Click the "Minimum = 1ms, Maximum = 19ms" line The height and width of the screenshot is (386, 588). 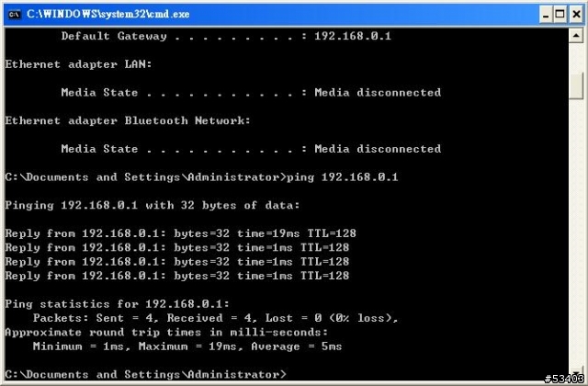pyautogui.click(x=187, y=346)
